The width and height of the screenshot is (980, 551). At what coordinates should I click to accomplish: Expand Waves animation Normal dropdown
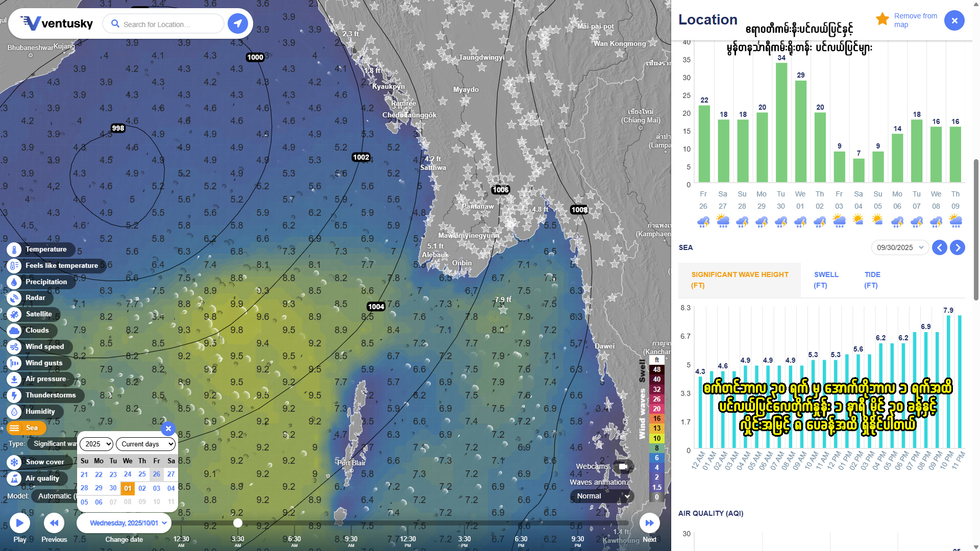(602, 496)
